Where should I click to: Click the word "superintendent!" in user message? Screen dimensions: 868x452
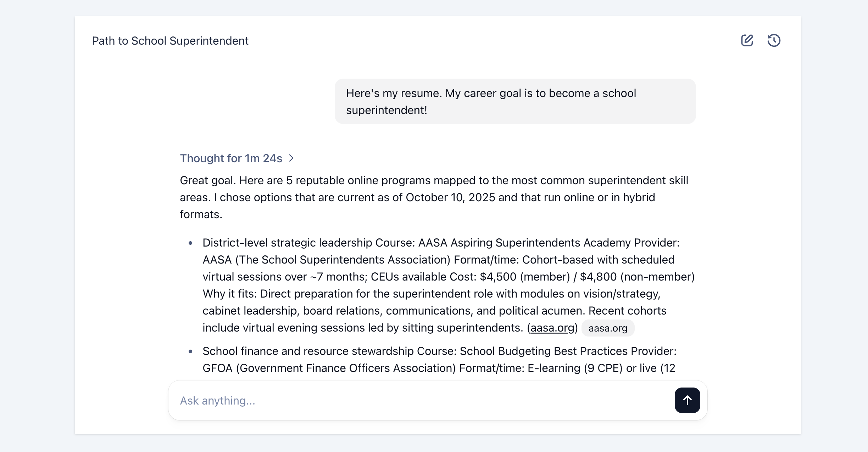[386, 110]
